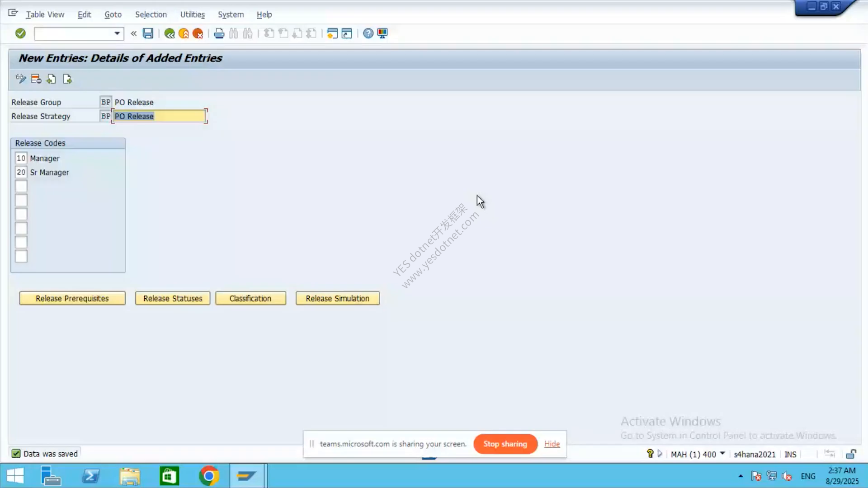The height and width of the screenshot is (488, 868).
Task: Click the Release Prerequisites button
Action: pyautogui.click(x=72, y=298)
